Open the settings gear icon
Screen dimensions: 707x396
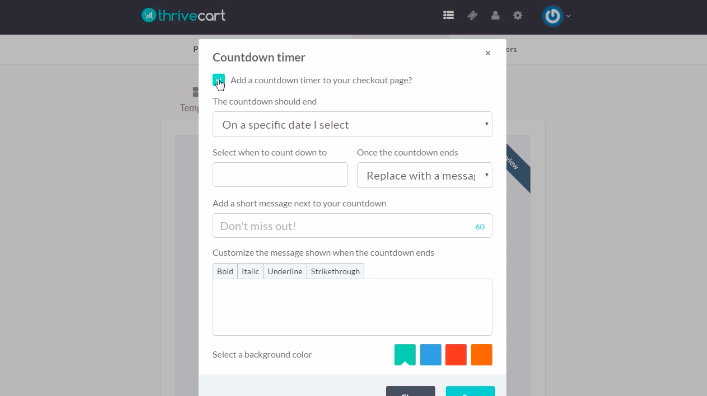[518, 15]
